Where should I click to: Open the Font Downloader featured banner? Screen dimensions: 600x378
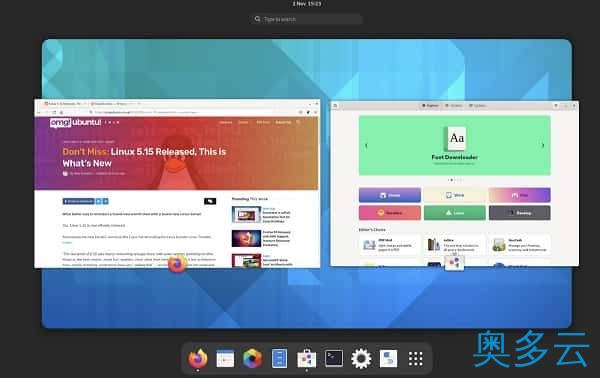click(455, 146)
